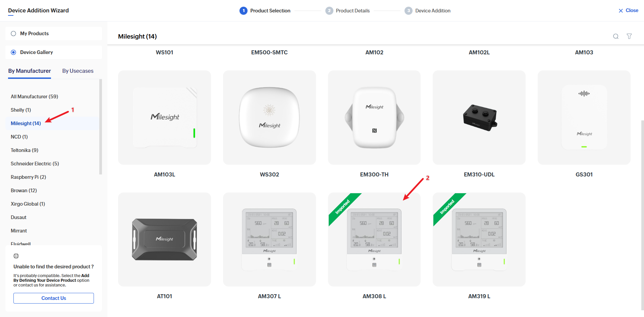Viewport: 644px width, 317px height.
Task: Click the support icon above Unable to find
Action: 16,256
